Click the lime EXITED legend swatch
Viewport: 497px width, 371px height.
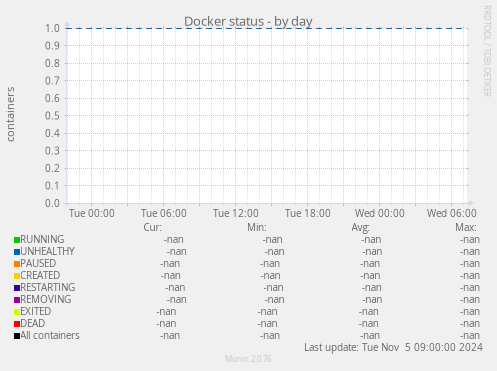point(17,312)
